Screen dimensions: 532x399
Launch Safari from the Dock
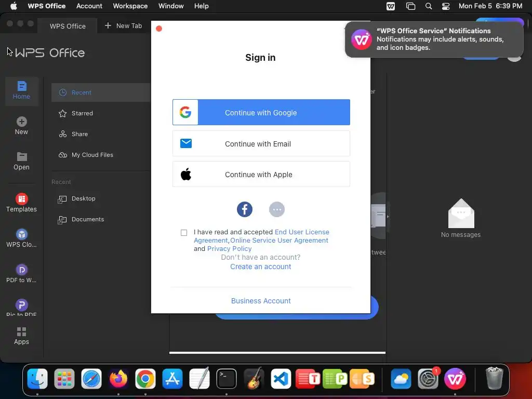pos(91,379)
